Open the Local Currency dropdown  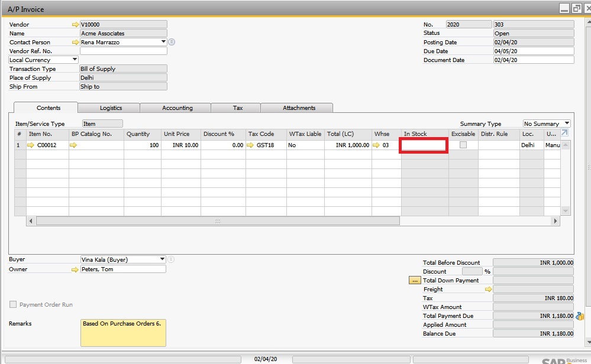pyautogui.click(x=73, y=60)
